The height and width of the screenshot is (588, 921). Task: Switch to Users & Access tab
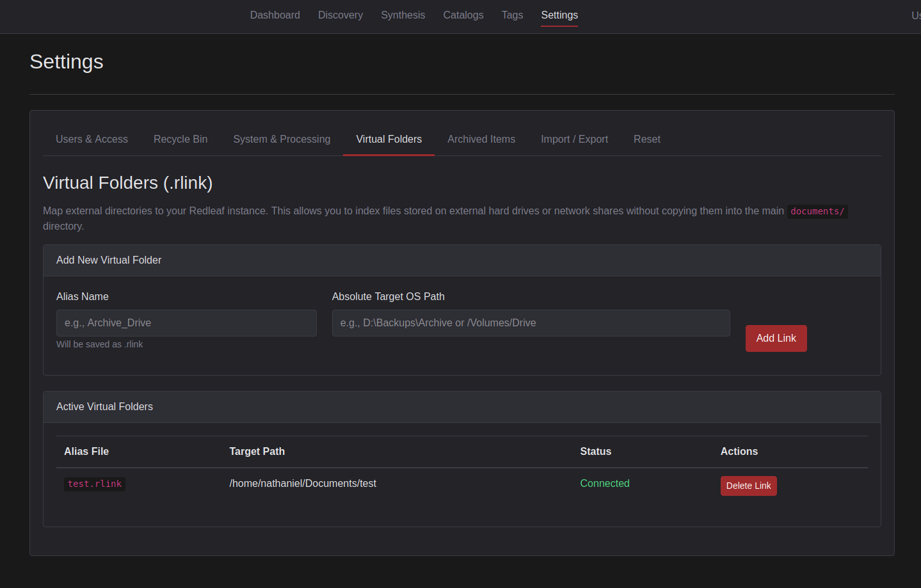[x=92, y=139]
